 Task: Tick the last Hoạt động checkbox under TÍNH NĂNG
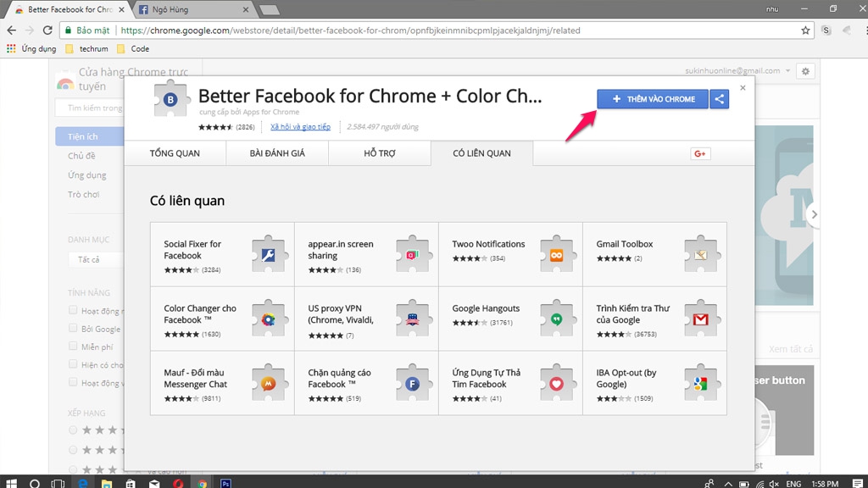73,382
